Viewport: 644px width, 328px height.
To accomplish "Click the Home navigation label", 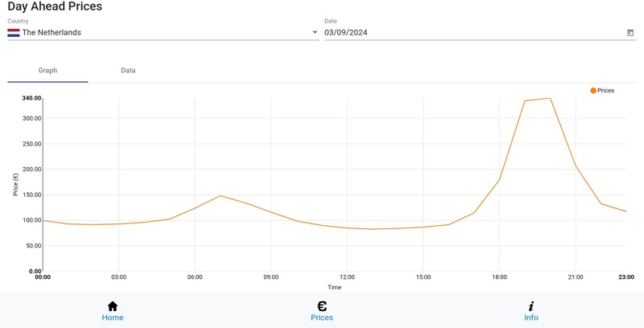I will pos(113,318).
